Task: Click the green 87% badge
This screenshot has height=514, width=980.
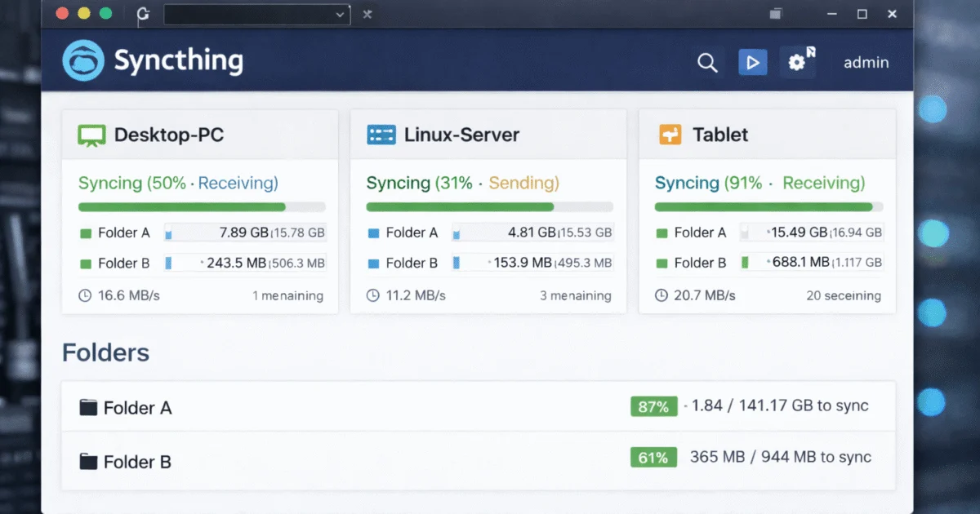Action: pos(653,406)
